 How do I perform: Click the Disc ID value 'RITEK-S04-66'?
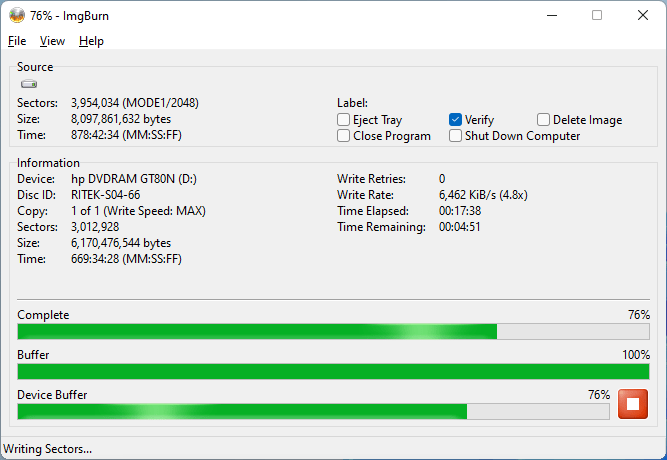pyautogui.click(x=105, y=195)
